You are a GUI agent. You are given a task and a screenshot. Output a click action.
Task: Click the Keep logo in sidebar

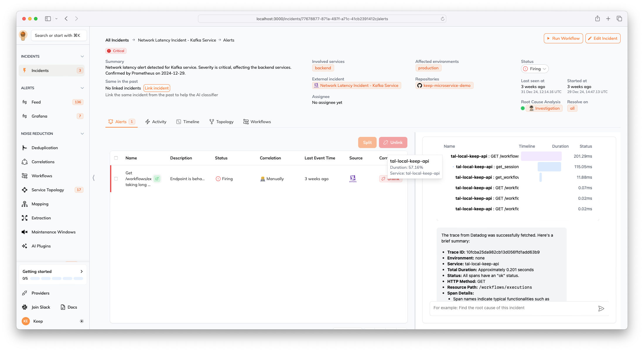pos(23,35)
